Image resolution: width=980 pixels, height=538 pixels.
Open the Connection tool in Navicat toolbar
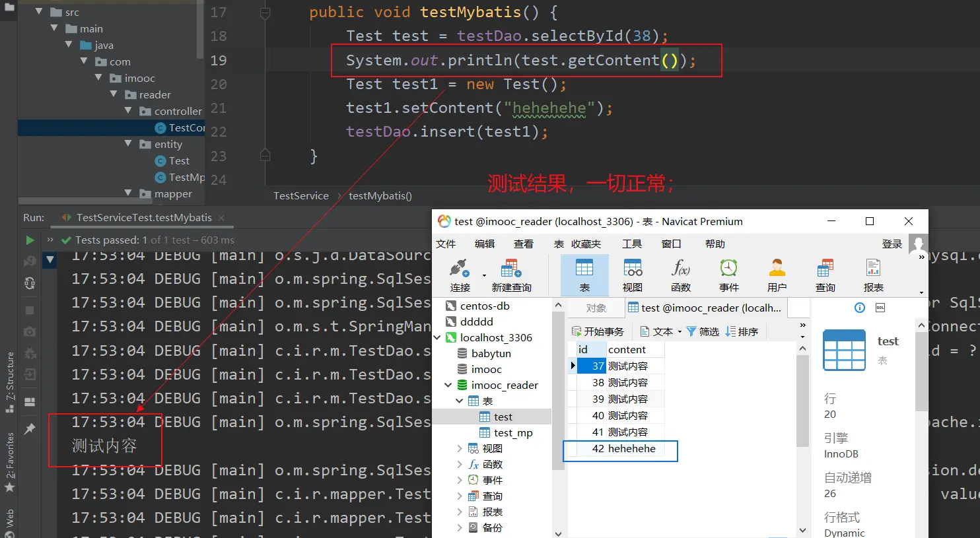coord(460,275)
